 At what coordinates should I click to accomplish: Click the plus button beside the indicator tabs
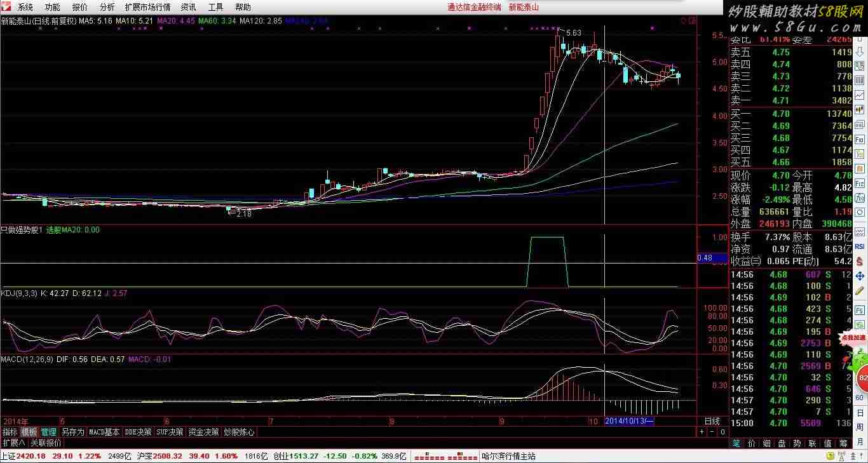coord(703,432)
